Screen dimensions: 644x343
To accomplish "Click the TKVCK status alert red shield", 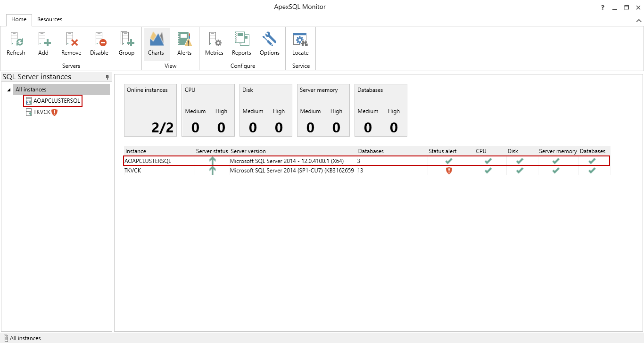I will tap(449, 171).
